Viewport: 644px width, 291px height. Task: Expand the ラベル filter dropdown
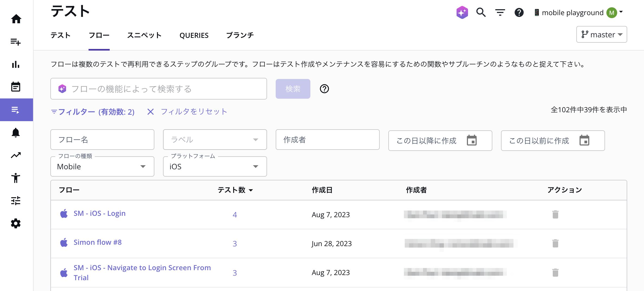215,140
